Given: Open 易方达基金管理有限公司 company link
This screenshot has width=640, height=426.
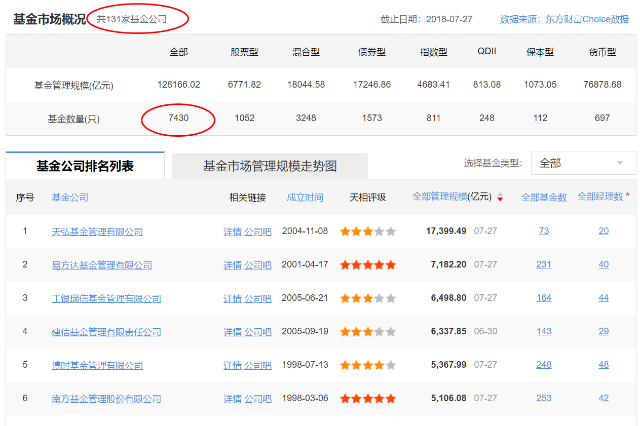Looking at the screenshot, I should 102,265.
